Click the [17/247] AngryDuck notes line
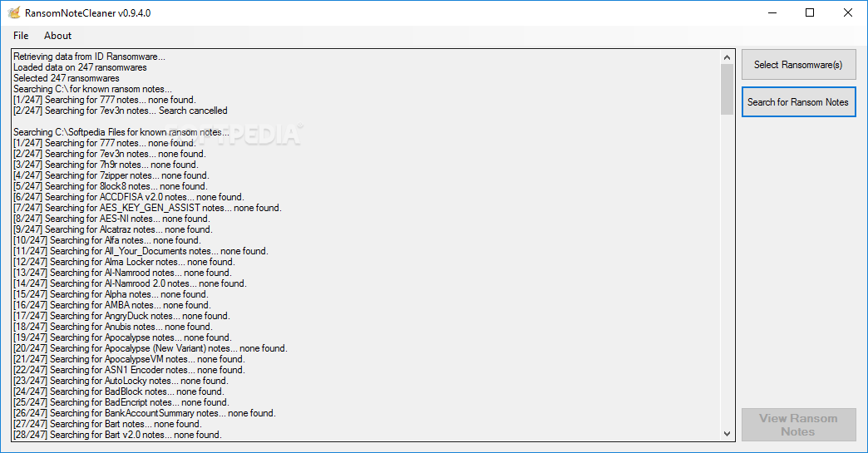Viewport: 868px width, 453px height. [x=121, y=316]
